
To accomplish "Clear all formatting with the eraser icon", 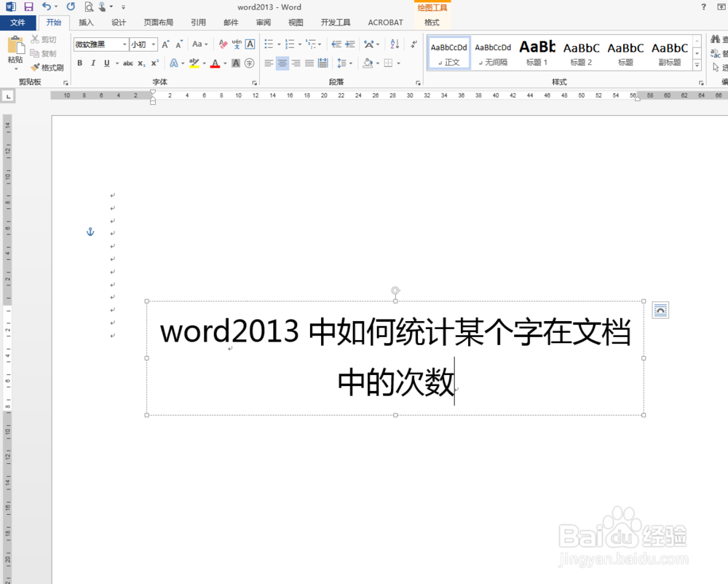I will click(x=223, y=44).
